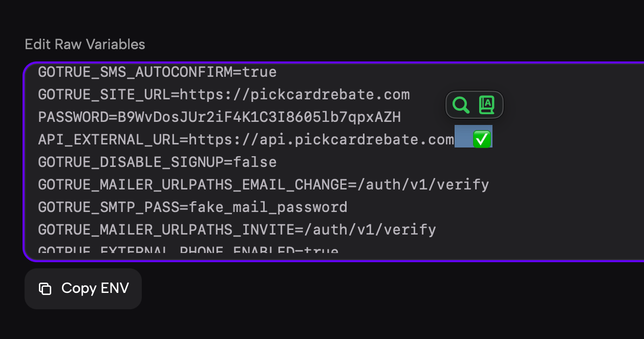Click the password value starting with B9Wv

[x=259, y=117]
